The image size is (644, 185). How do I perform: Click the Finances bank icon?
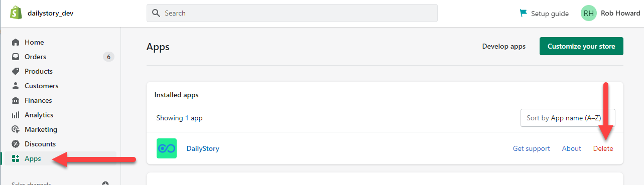click(x=16, y=100)
